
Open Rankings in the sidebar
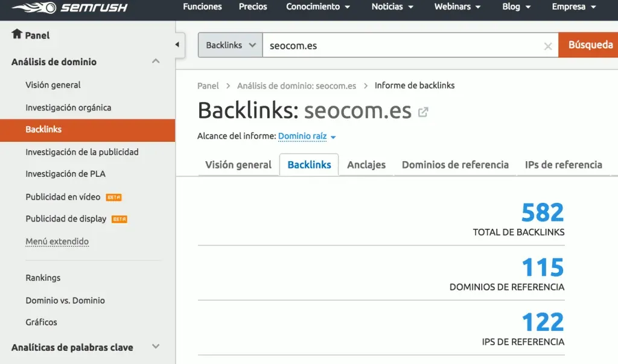pos(43,278)
